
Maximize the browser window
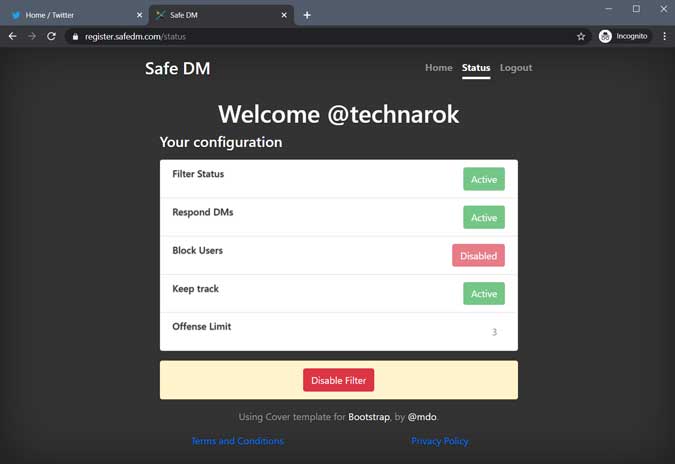(x=636, y=9)
